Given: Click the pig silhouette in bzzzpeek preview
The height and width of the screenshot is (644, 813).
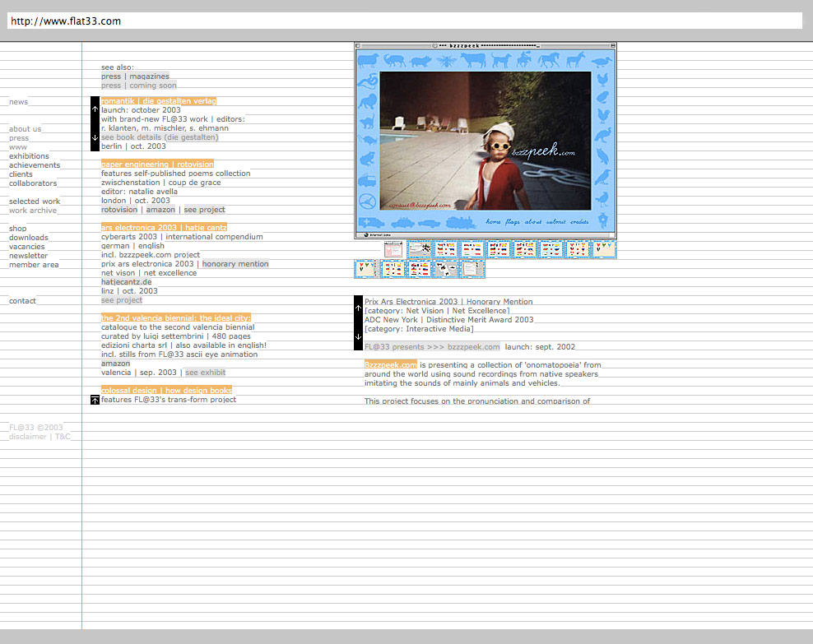Looking at the screenshot, I should point(420,62).
